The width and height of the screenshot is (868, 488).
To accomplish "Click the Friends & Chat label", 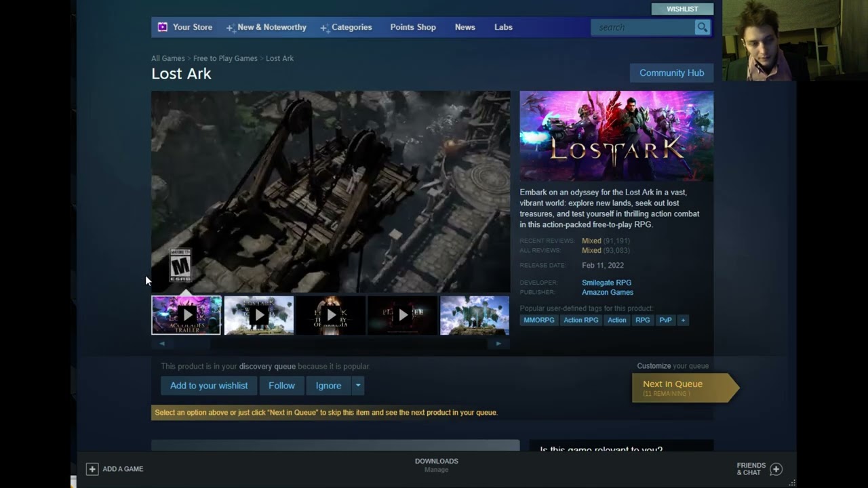I will [751, 469].
